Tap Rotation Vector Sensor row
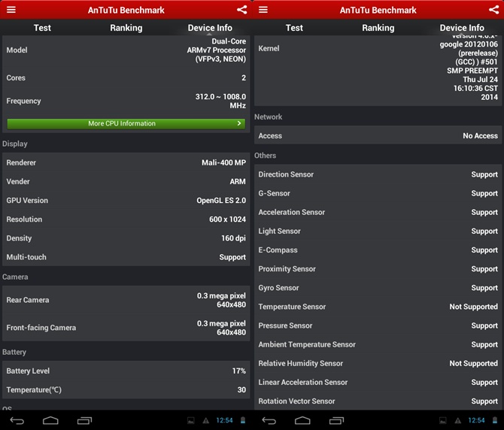Viewport: 504px width, 430px height. 378,401
